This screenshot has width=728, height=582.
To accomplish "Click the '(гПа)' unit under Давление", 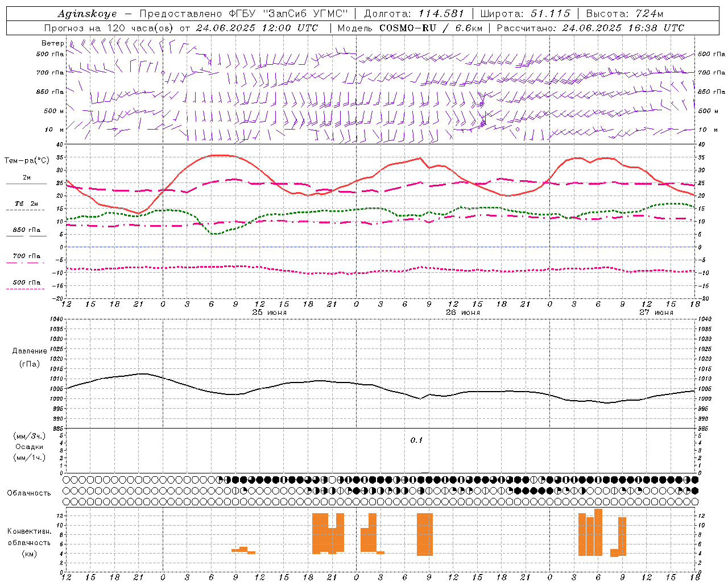I will (30, 364).
